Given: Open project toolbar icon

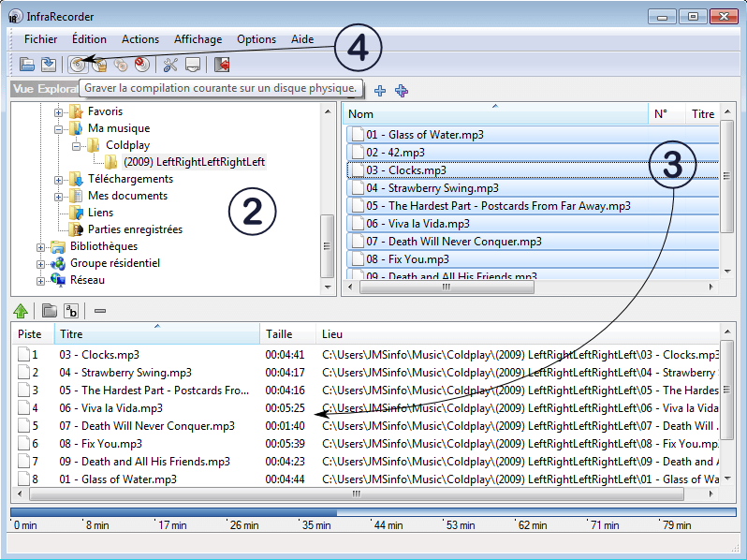Looking at the screenshot, I should (26, 65).
